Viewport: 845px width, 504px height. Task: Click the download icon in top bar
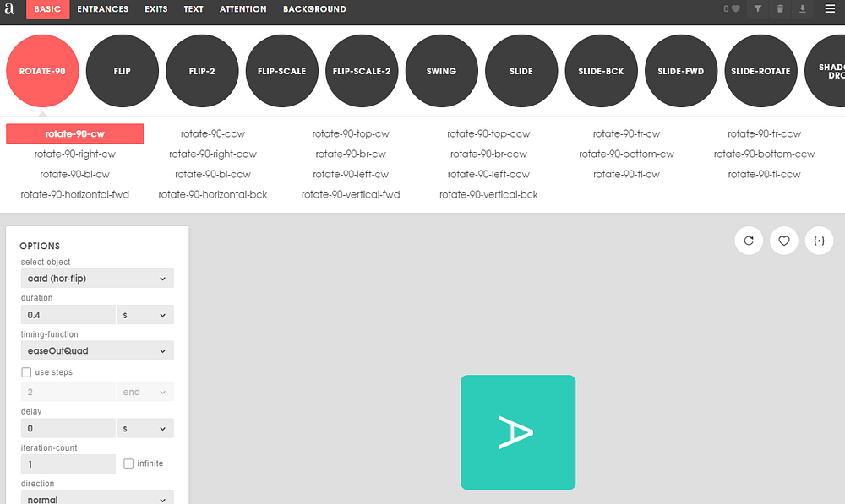tap(803, 9)
